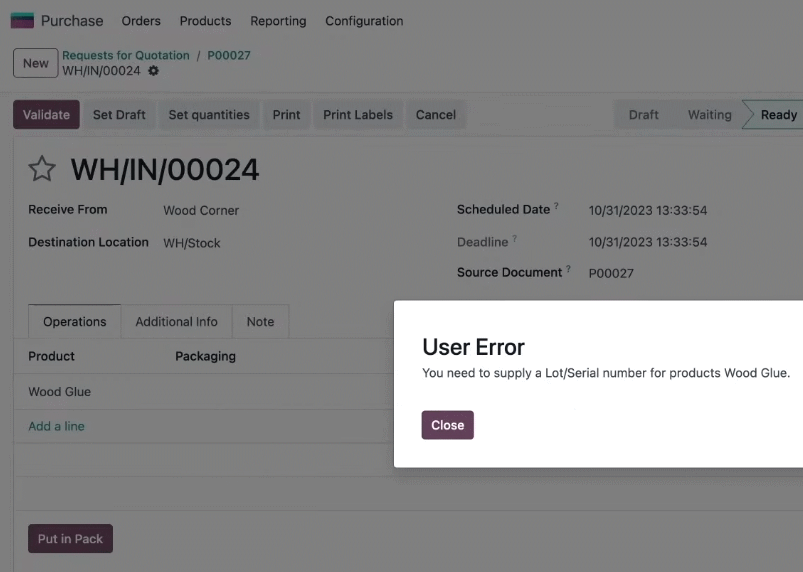Show Deadline help question mark
This screenshot has height=572, width=803.
pyautogui.click(x=515, y=238)
